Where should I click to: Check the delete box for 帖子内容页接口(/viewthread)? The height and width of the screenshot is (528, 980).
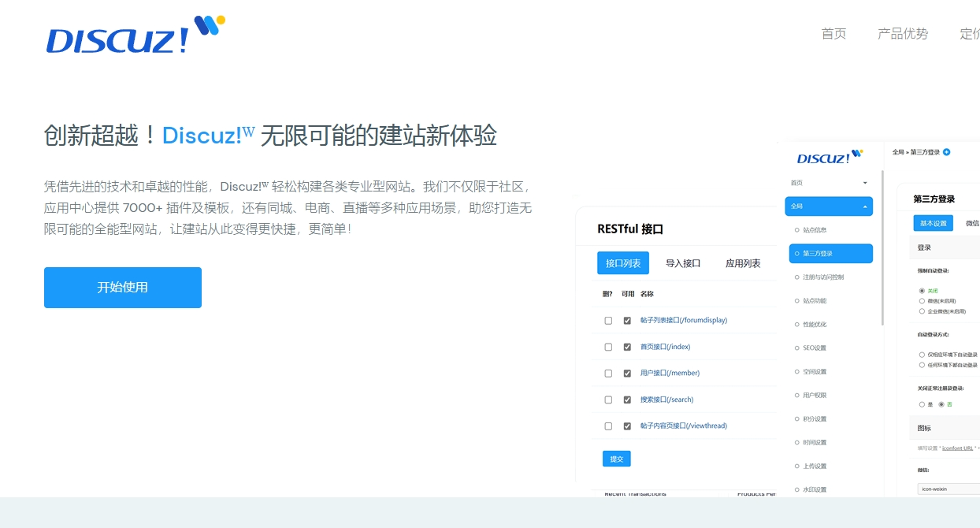608,426
